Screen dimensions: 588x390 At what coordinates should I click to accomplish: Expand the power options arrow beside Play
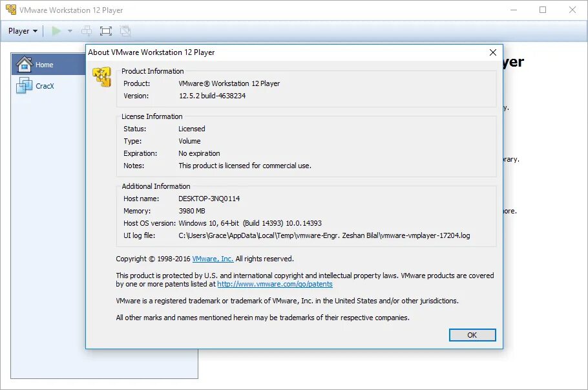coord(70,31)
